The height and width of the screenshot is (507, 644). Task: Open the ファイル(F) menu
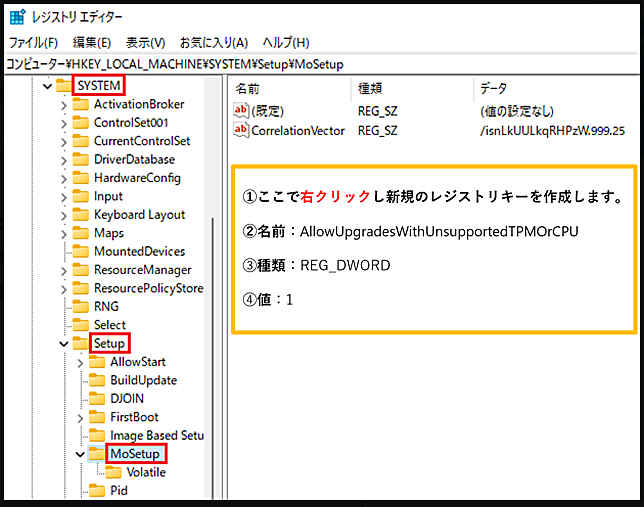pos(33,42)
